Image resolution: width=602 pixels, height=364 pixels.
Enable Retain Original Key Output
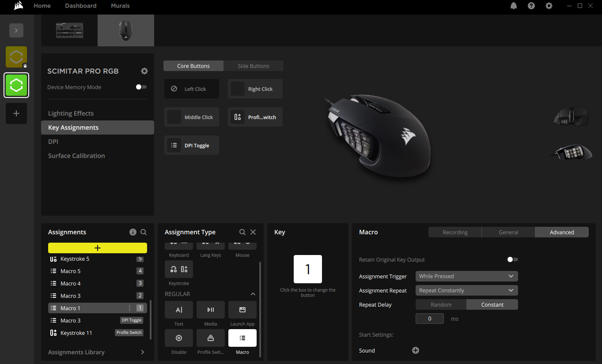click(x=513, y=259)
